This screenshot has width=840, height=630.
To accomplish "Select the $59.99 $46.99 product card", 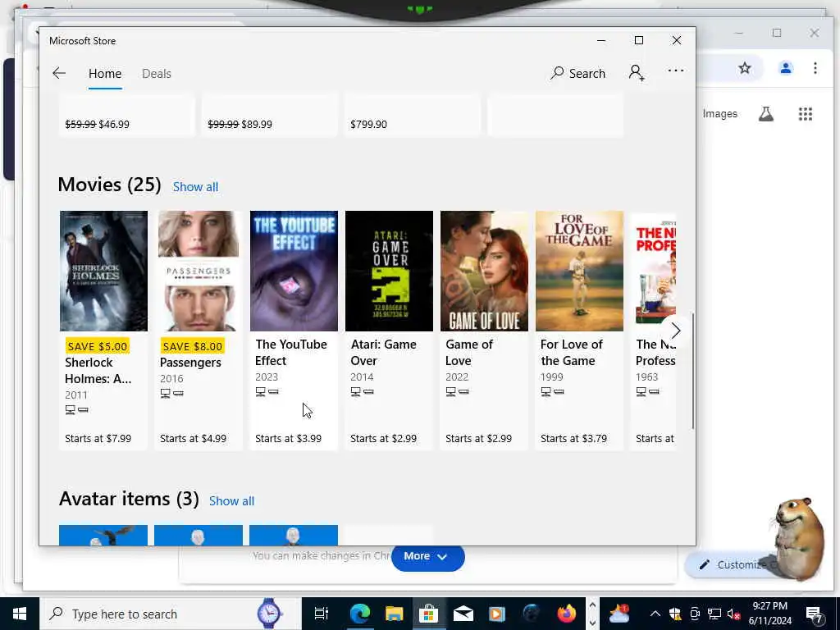I will [x=126, y=116].
